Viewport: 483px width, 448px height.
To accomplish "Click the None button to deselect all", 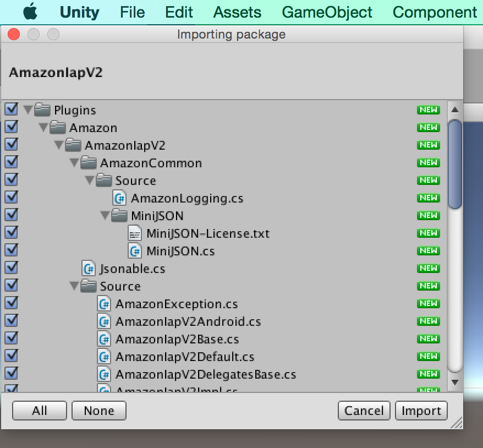I will click(98, 410).
